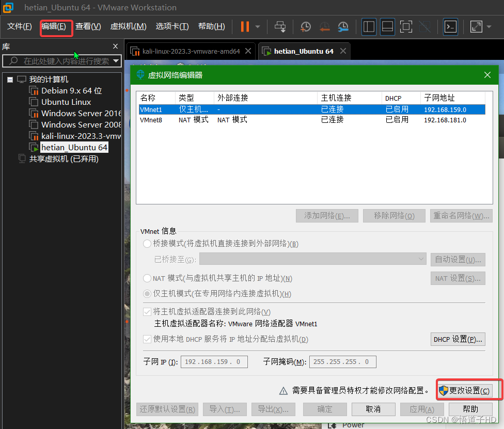
Task: Click the 重命名网络(W)... button
Action: pyautogui.click(x=461, y=216)
